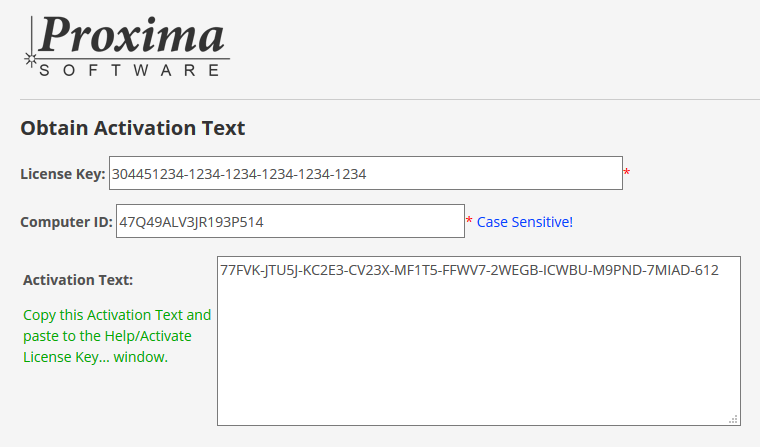Place cursor in the 47Q49ALV3JR193P514 computer ID
The width and height of the screenshot is (760, 447).
click(191, 222)
